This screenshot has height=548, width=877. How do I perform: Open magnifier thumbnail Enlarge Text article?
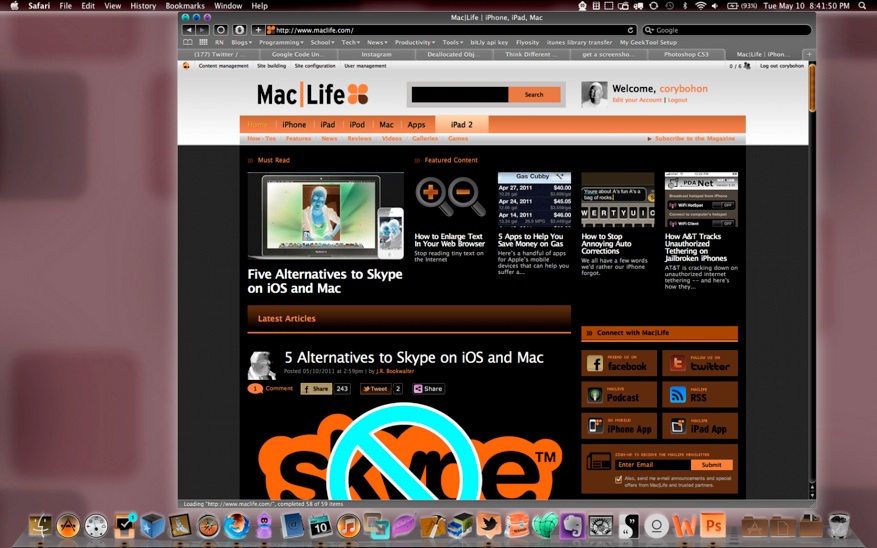(450, 197)
